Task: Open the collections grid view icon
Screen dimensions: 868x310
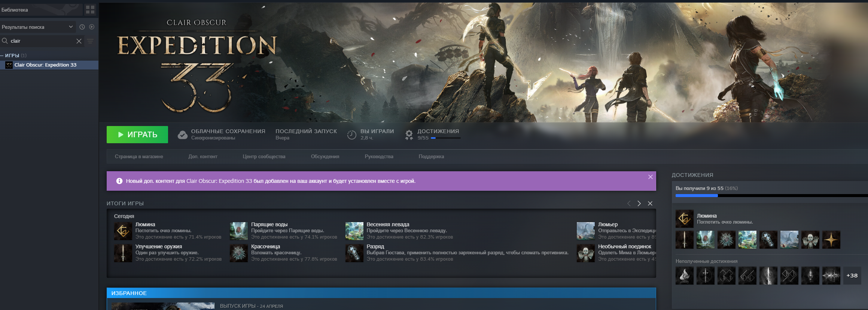Action: (90, 10)
